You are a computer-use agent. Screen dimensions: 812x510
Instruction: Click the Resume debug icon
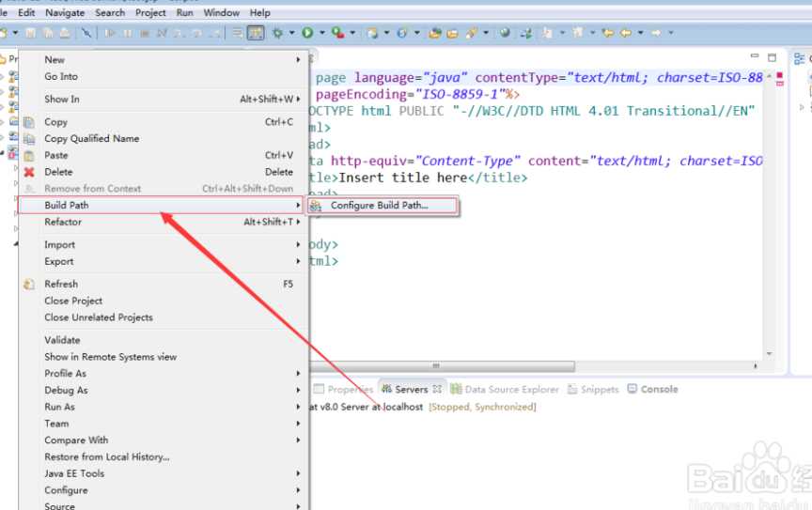(x=109, y=33)
